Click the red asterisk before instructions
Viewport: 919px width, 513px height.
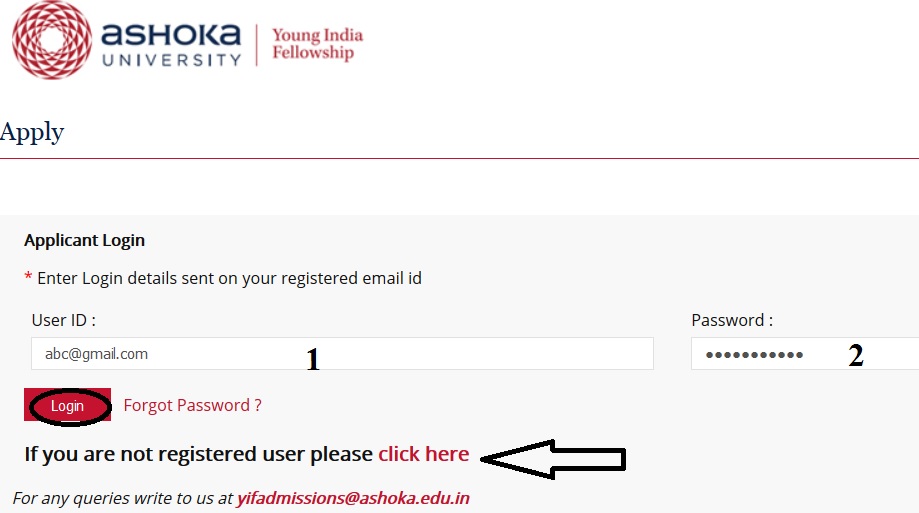pyautogui.click(x=28, y=277)
